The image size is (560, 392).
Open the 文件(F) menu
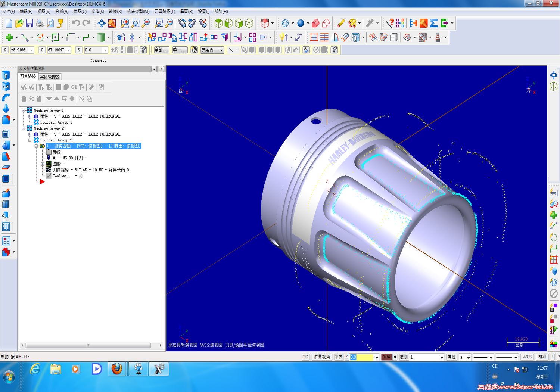click(9, 12)
